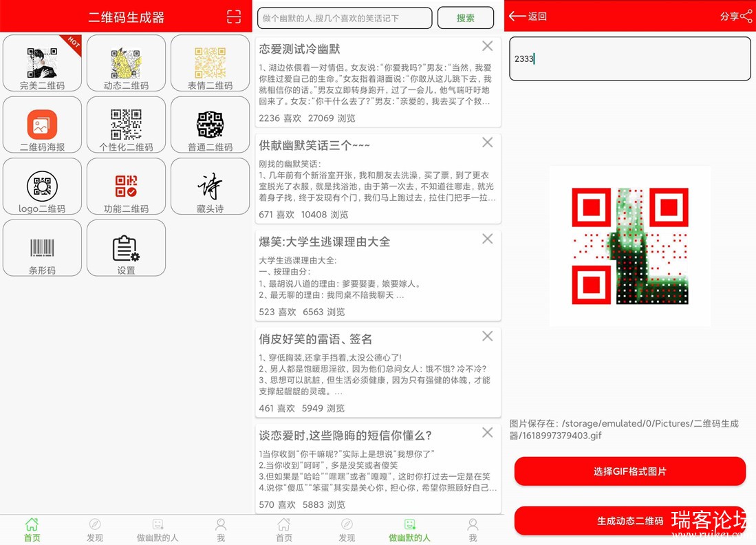Click 570 喜欢 like count
The height and width of the screenshot is (545, 756).
[x=277, y=505]
